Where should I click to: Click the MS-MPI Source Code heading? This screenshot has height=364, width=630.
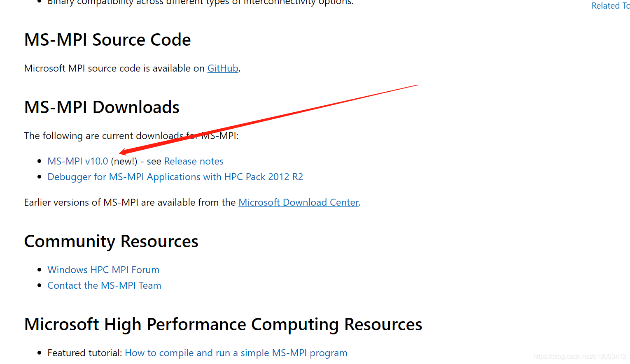click(107, 40)
